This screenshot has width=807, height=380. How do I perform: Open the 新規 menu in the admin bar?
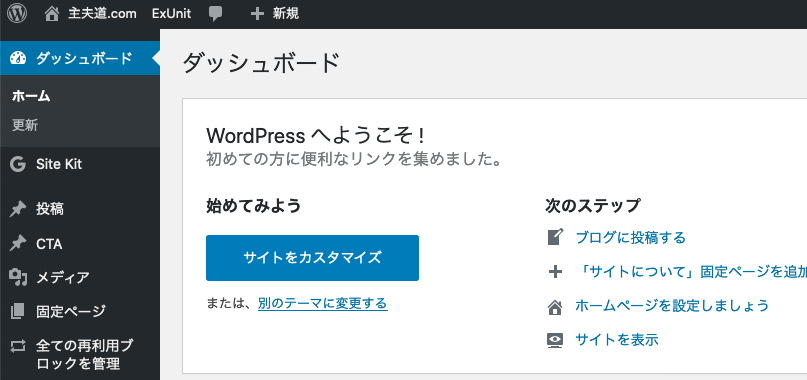pyautogui.click(x=286, y=14)
